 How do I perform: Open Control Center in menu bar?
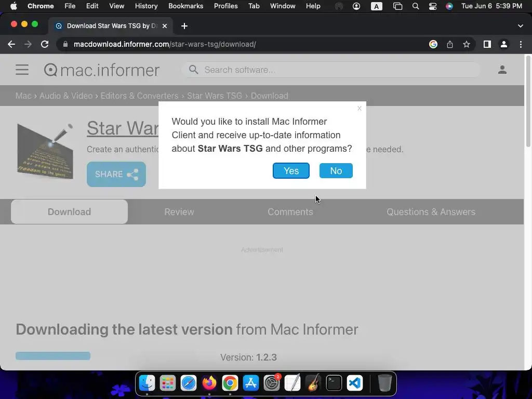433,6
